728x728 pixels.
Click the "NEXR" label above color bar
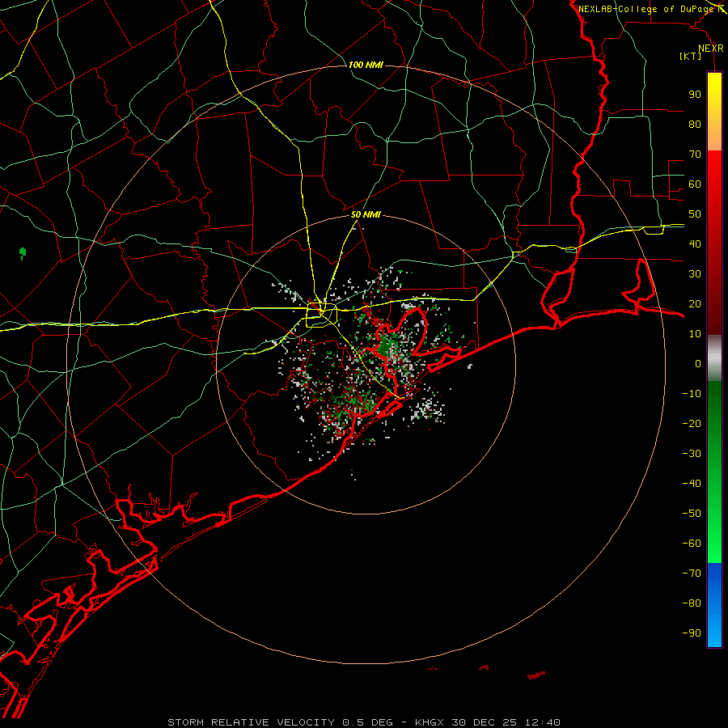click(x=711, y=49)
